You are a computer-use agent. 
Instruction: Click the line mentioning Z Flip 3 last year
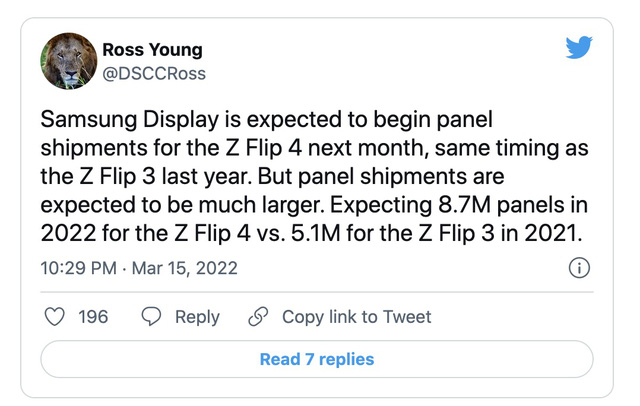tap(272, 177)
